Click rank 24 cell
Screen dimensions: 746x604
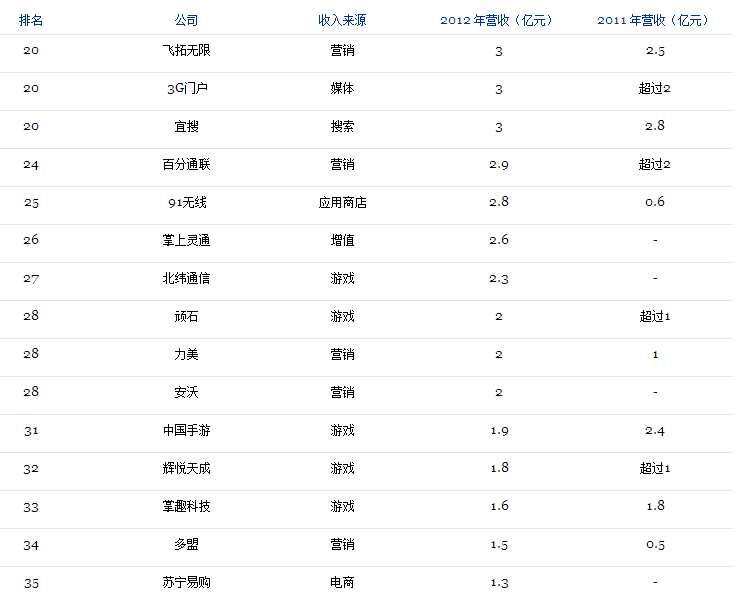[x=31, y=165]
